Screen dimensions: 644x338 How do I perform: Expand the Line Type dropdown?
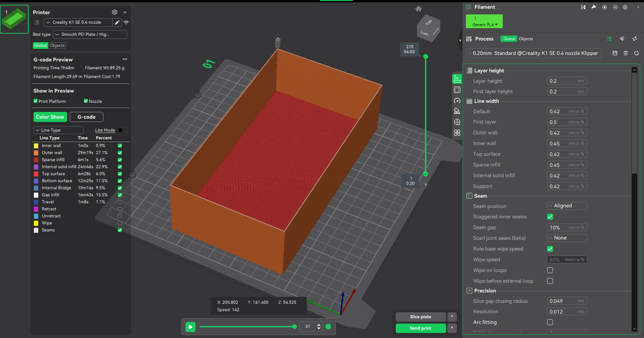[x=58, y=130]
